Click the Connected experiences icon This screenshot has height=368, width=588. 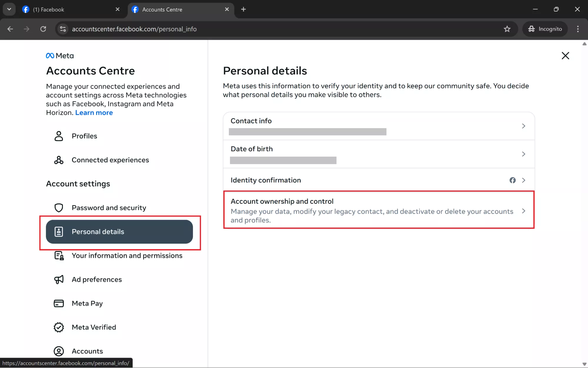coord(59,160)
